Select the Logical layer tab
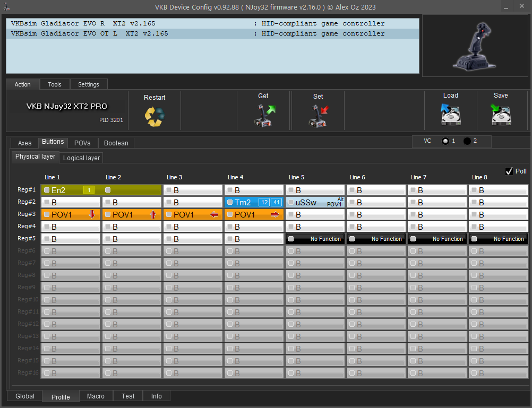The height and width of the screenshot is (408, 532). (81, 158)
